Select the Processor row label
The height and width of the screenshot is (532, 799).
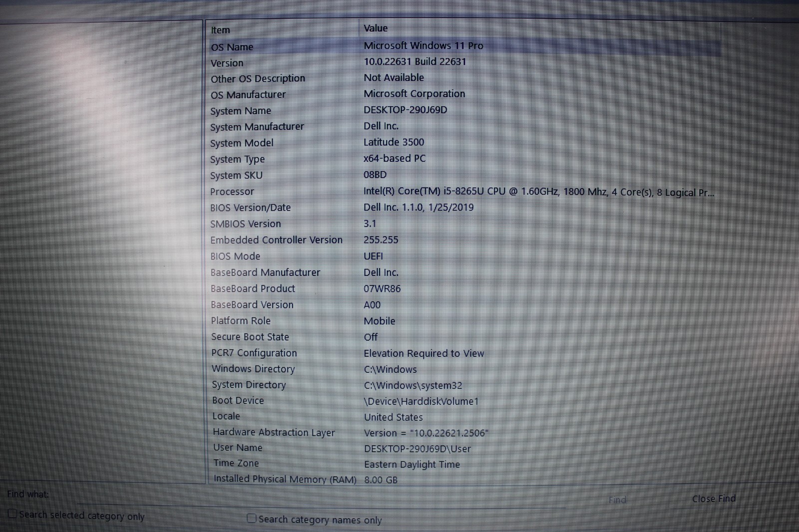click(x=232, y=192)
